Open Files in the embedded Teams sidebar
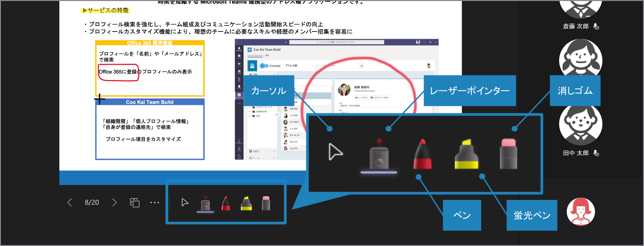 239,87
